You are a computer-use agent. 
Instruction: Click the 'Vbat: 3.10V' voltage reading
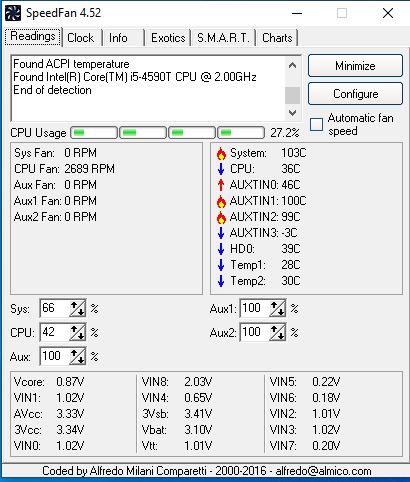(177, 430)
